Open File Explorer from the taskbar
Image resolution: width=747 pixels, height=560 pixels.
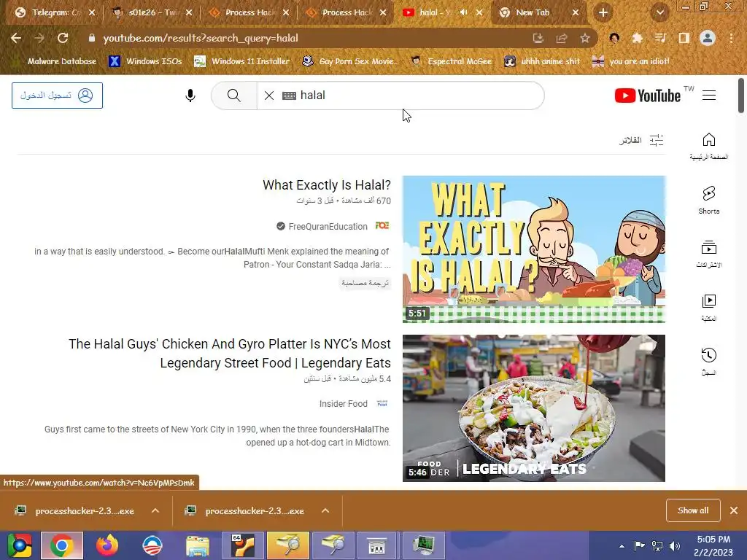pos(197,545)
